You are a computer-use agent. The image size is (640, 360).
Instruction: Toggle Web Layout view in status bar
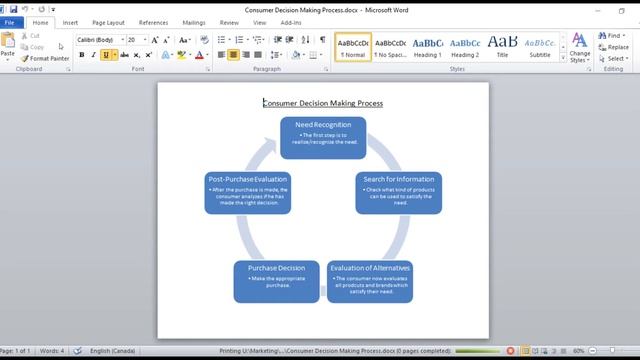[x=544, y=351]
